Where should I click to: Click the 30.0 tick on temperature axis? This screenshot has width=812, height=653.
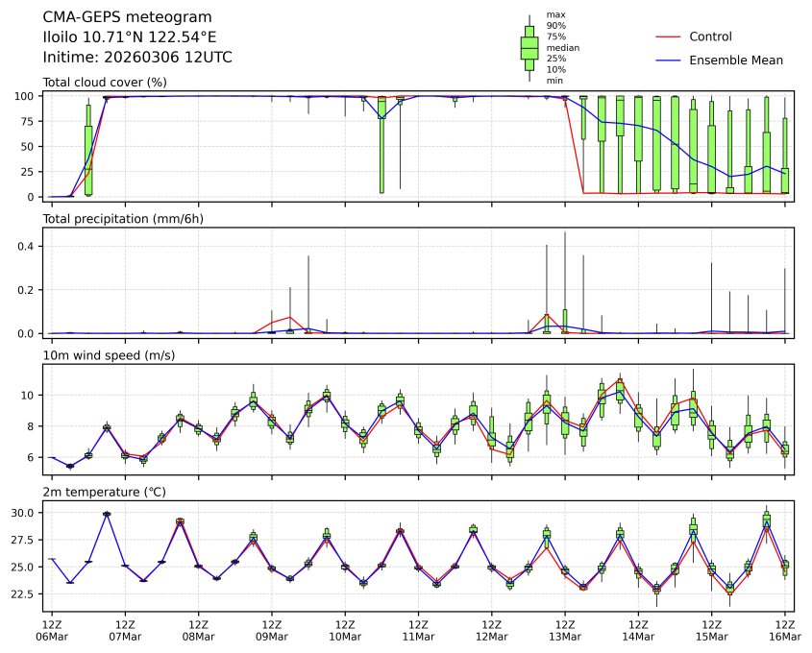tap(23, 514)
